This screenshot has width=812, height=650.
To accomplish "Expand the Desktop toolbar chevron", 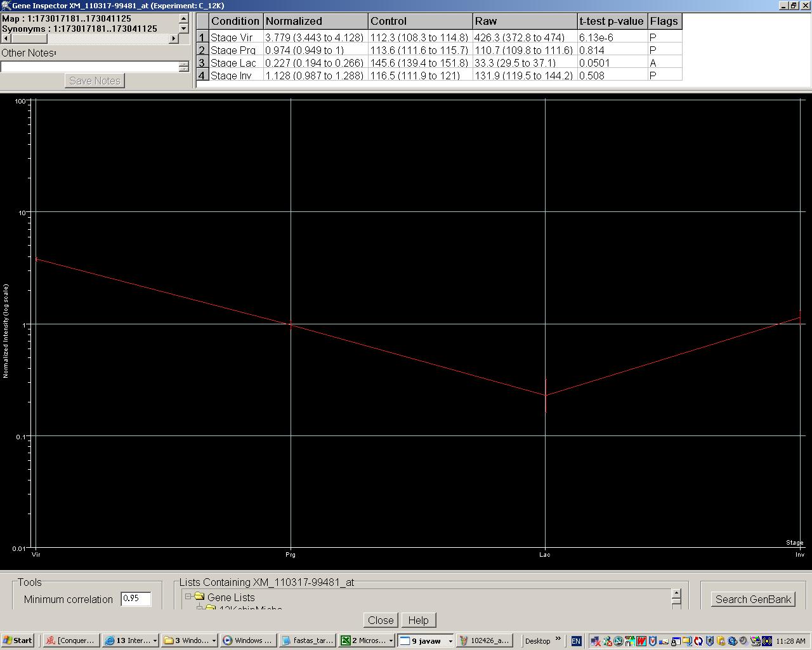I will click(558, 639).
